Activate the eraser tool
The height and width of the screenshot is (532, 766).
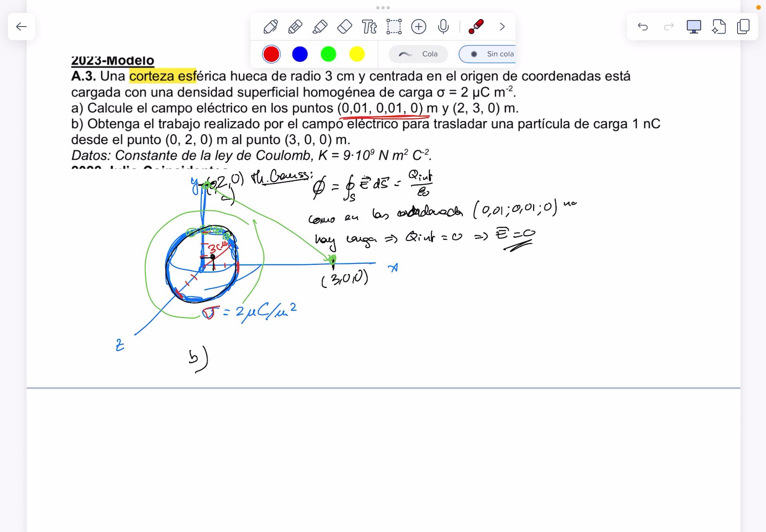(x=345, y=27)
